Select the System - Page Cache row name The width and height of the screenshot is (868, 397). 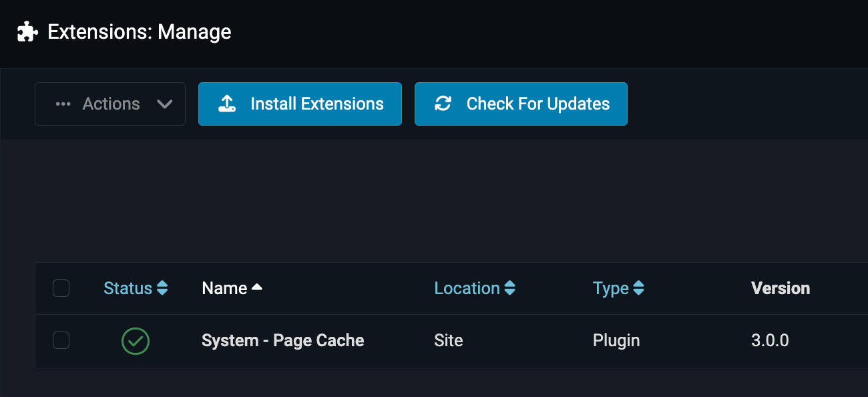tap(282, 341)
